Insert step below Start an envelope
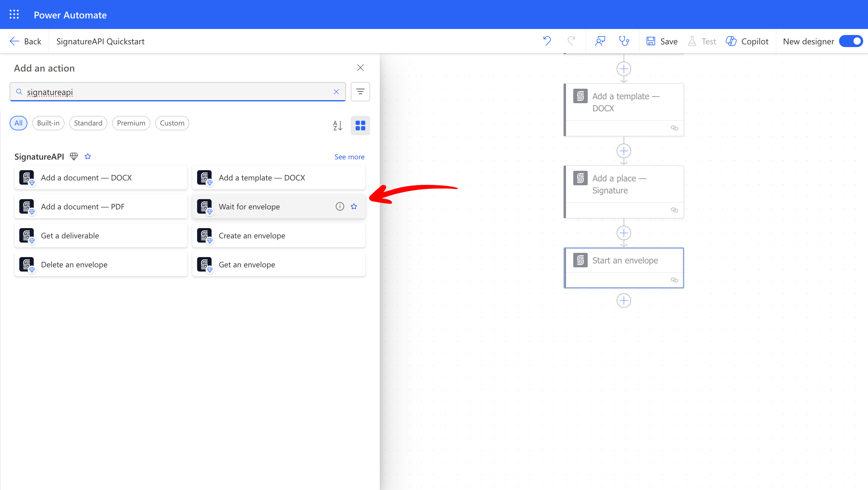 [624, 301]
